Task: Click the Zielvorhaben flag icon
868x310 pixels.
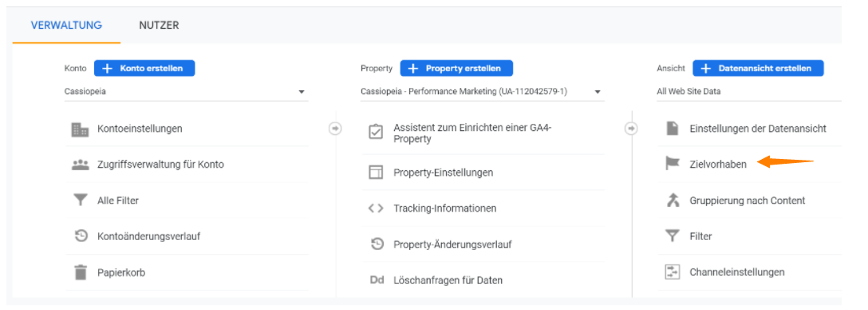Action: 672,164
